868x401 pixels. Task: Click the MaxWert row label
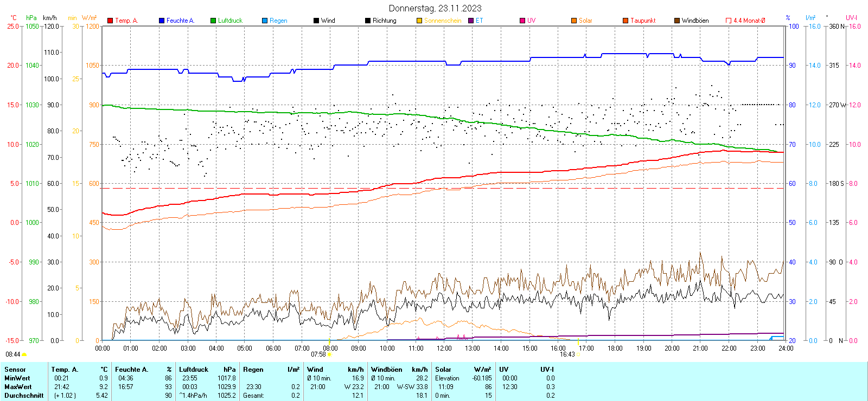coord(18,387)
